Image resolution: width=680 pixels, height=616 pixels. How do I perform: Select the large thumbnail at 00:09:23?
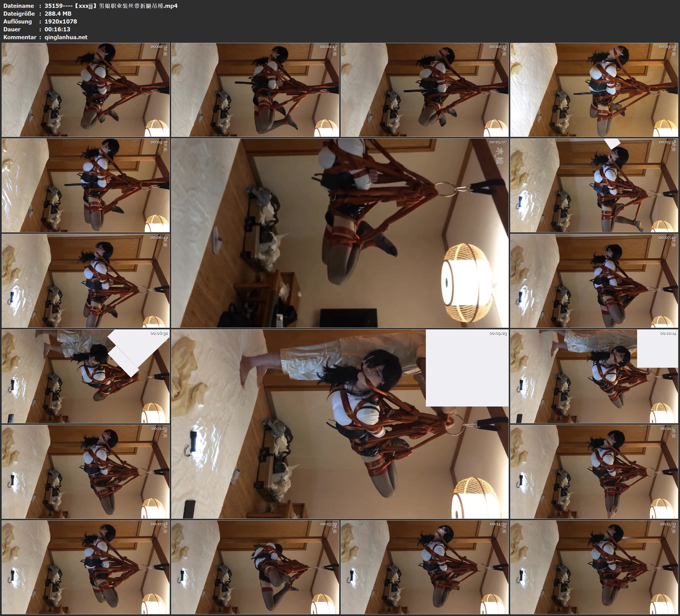point(340,424)
